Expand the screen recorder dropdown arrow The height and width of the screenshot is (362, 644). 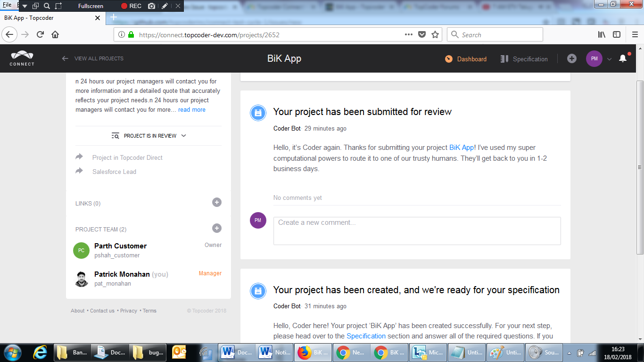25,6
